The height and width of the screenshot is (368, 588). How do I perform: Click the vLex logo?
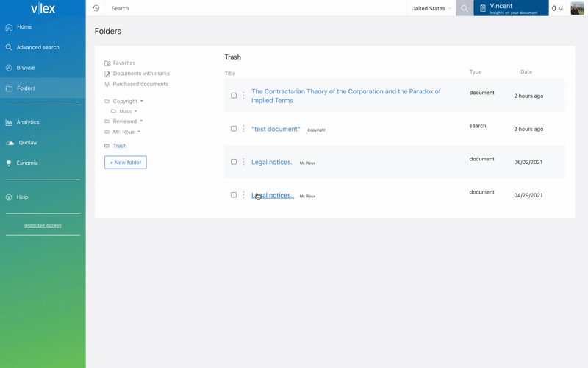click(43, 8)
